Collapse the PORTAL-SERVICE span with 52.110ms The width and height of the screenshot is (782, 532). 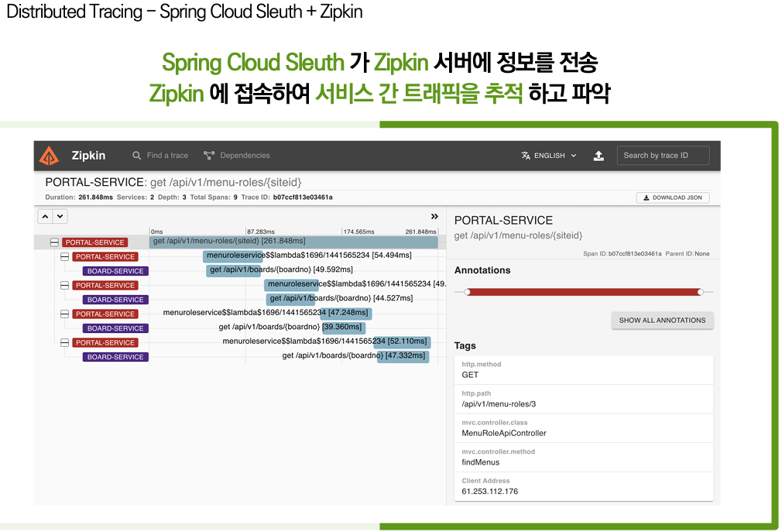(64, 342)
